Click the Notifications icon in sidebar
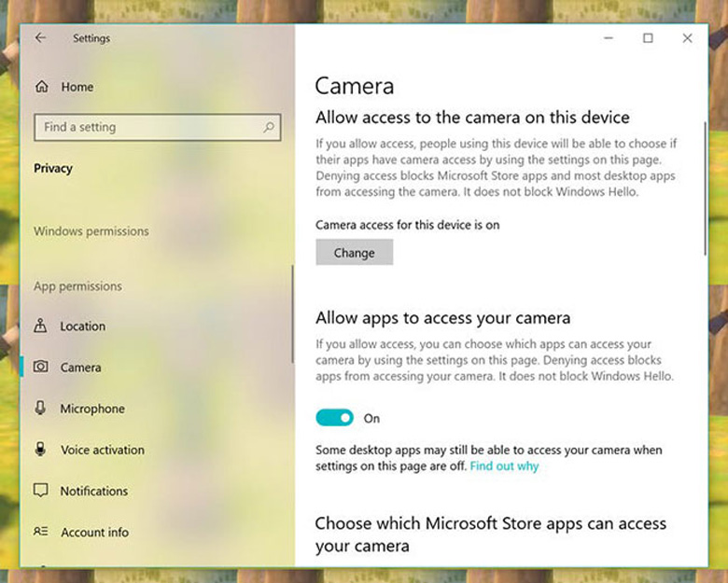 coord(41,491)
